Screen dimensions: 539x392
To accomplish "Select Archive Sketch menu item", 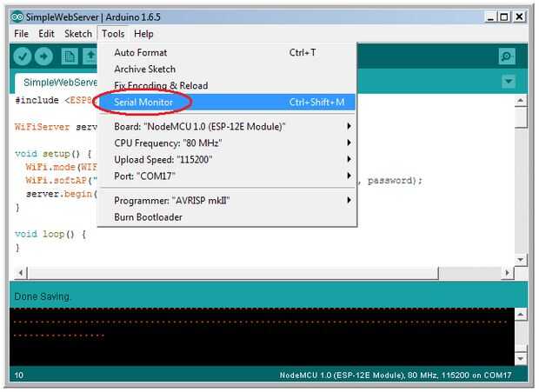I will click(227, 69).
